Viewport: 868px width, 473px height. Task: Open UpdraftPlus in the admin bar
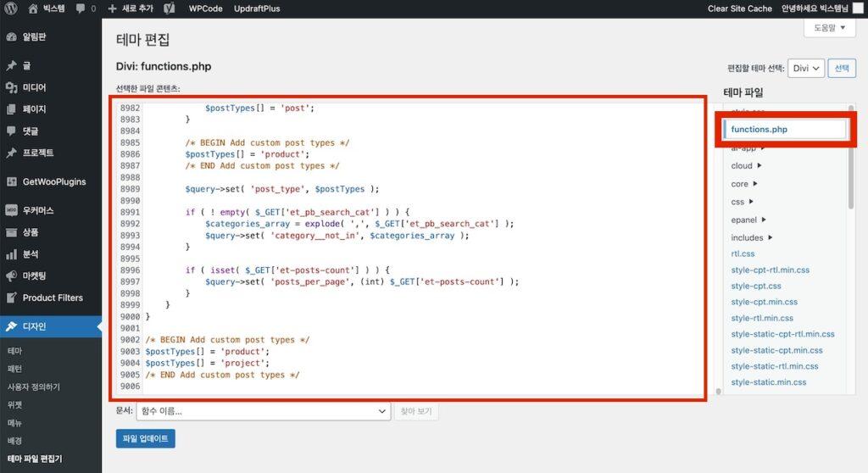pos(257,8)
